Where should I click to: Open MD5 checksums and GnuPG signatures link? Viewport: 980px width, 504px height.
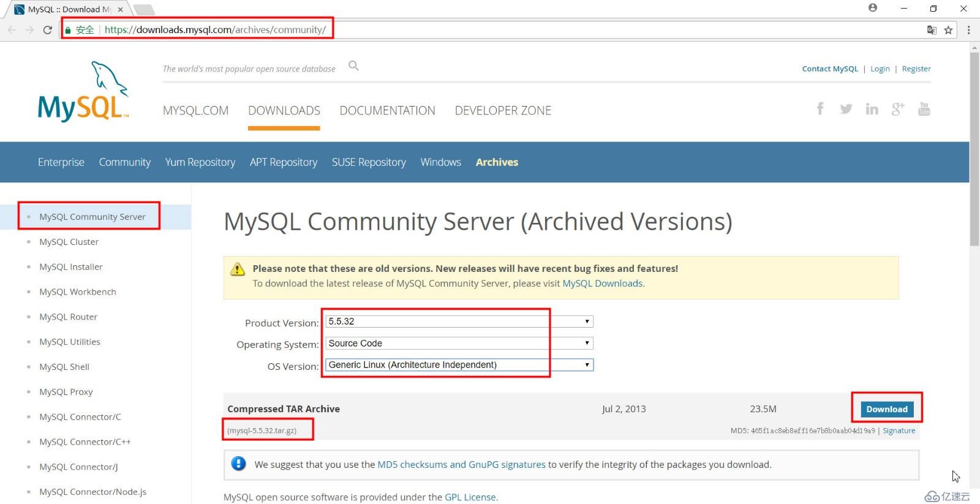[x=461, y=465]
